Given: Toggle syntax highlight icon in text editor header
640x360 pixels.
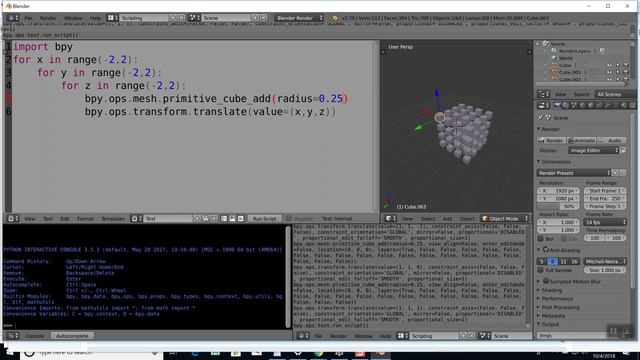Looking at the screenshot, I should click(x=241, y=219).
